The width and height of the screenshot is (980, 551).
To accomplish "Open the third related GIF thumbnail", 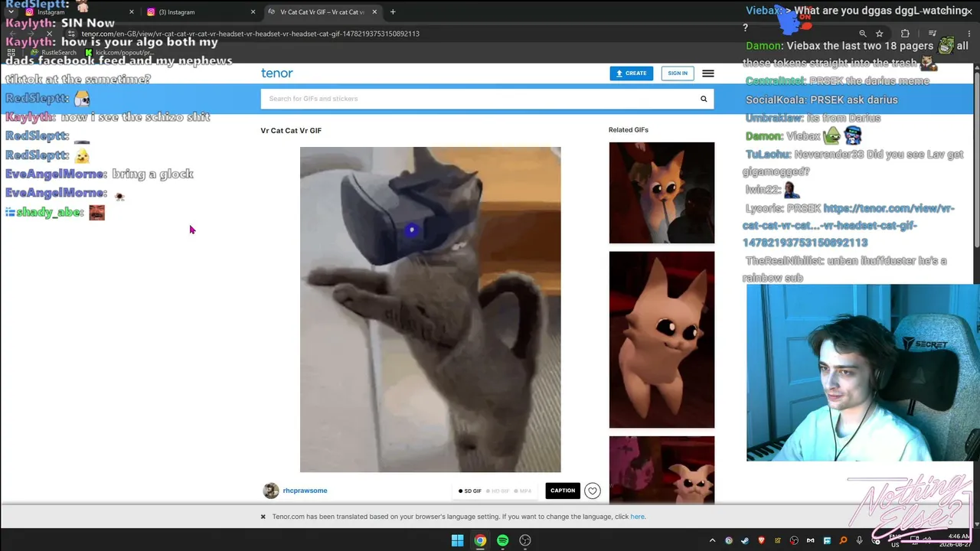I will click(661, 470).
